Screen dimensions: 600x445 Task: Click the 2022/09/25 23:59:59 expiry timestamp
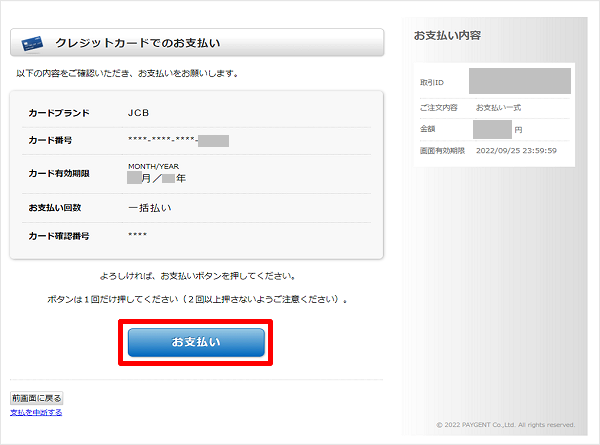(x=516, y=151)
